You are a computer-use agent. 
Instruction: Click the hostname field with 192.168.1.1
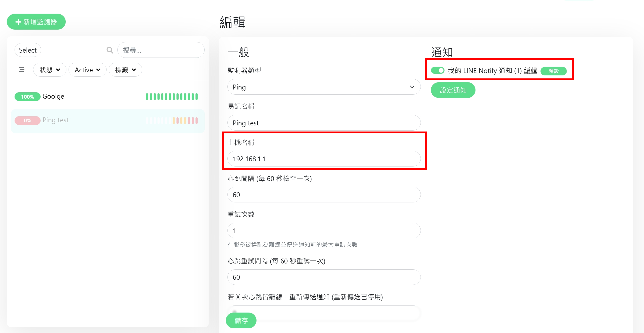coord(324,159)
